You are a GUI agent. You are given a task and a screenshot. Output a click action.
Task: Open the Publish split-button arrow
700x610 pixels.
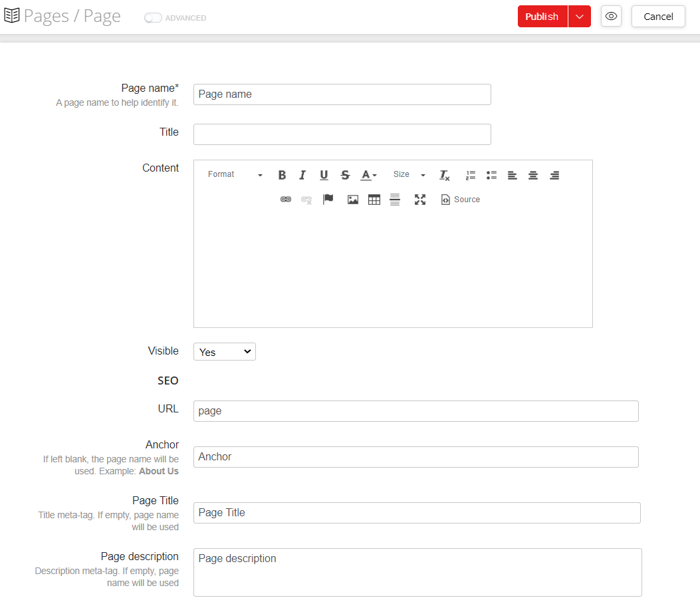pyautogui.click(x=578, y=16)
